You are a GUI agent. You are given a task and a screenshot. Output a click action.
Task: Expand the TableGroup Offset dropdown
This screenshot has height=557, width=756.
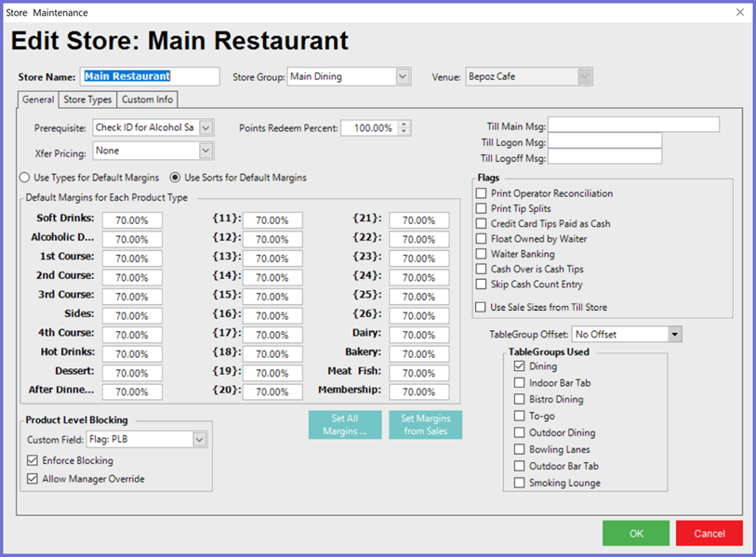tap(674, 334)
